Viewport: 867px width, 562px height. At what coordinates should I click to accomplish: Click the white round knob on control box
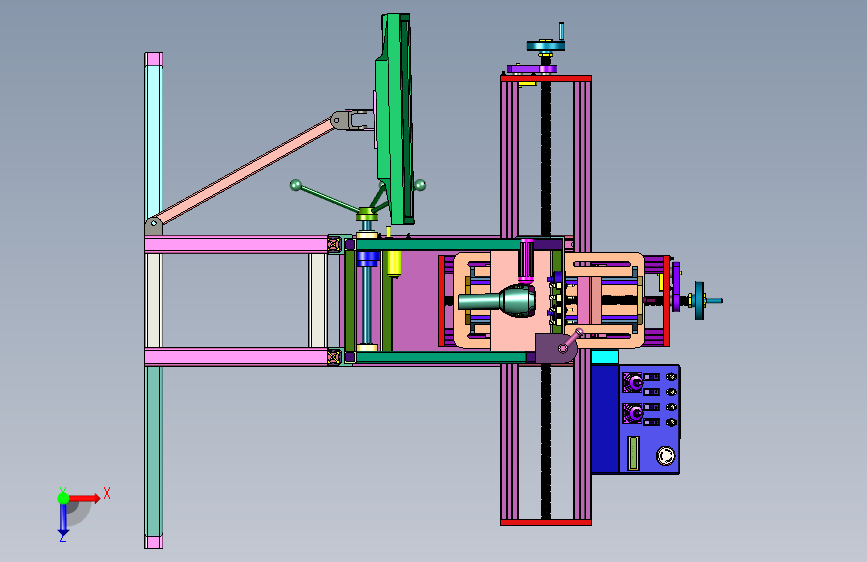coord(665,456)
